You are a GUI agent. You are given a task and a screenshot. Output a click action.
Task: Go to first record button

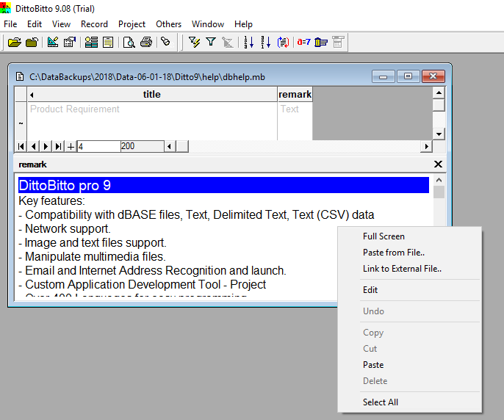pyautogui.click(x=21, y=147)
